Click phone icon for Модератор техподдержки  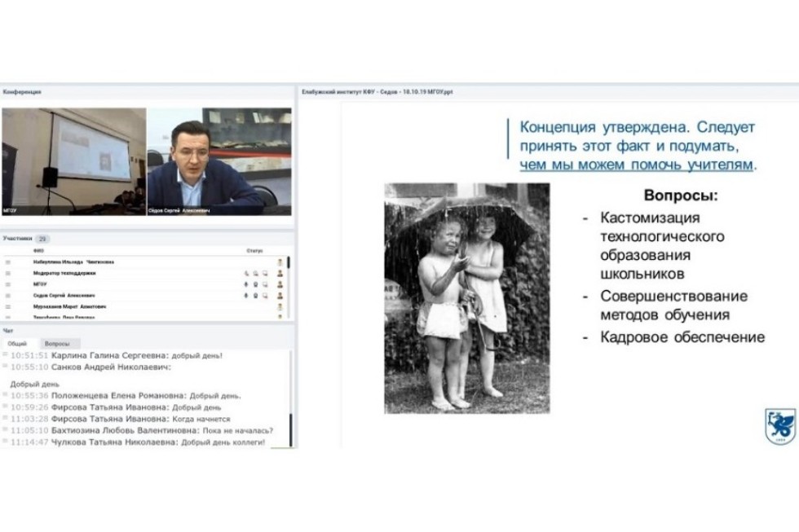247,273
